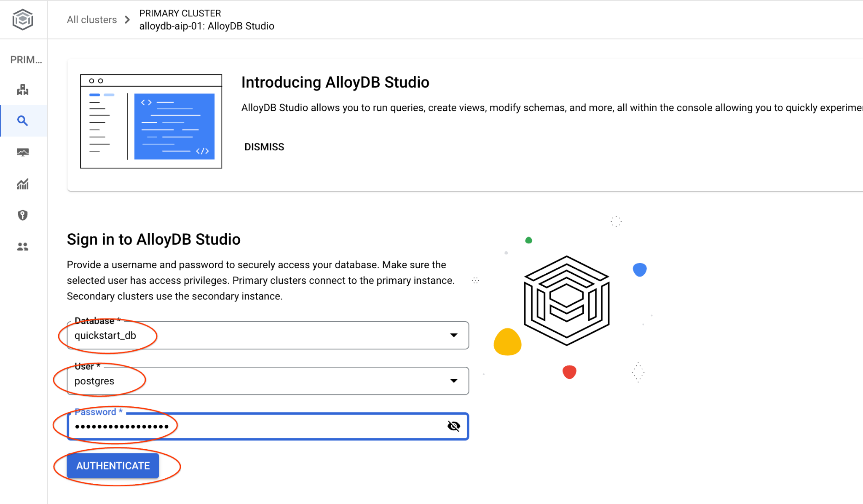Open the Monitoring sidebar icon
The height and width of the screenshot is (504, 863).
(x=23, y=152)
